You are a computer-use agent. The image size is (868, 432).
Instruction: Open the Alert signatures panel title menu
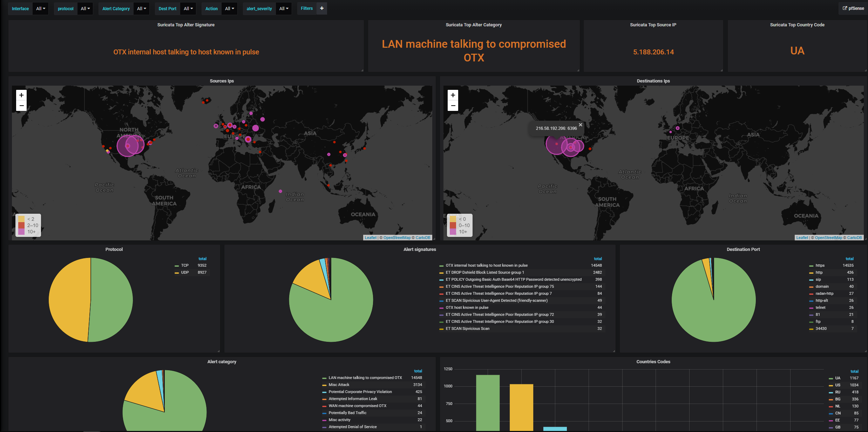pos(420,250)
